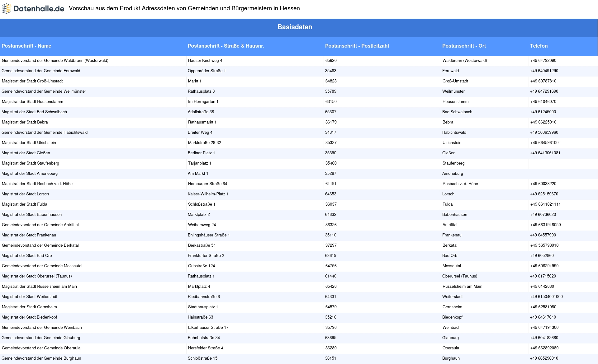
Task: Click the Datenhalle.de logo icon
Action: coord(7,9)
